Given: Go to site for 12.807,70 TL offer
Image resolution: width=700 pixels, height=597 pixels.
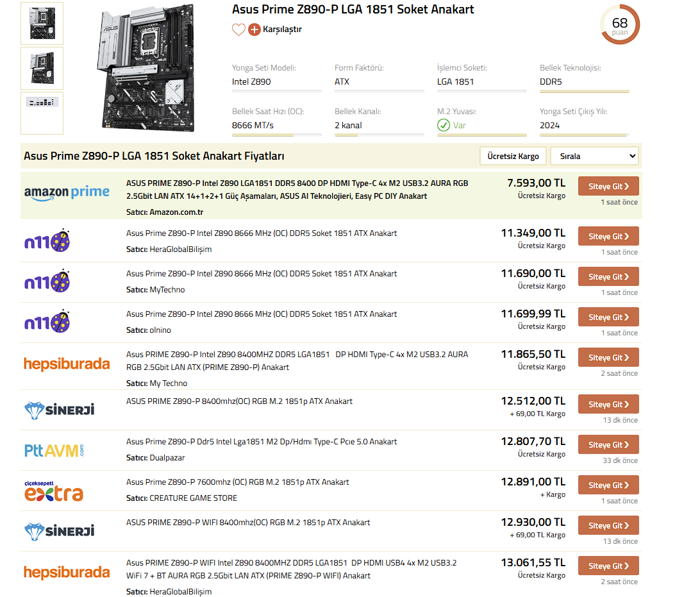Looking at the screenshot, I should (x=608, y=445).
